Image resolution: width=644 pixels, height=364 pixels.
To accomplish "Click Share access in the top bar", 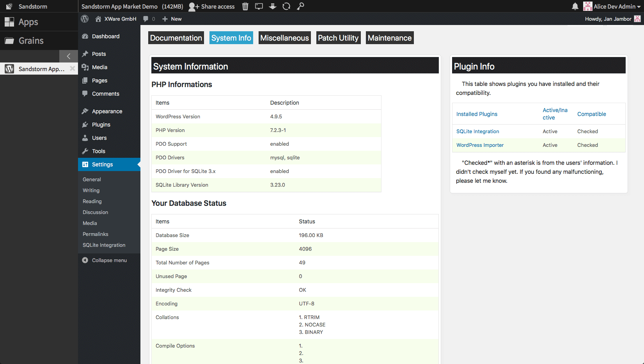I will tap(212, 6).
